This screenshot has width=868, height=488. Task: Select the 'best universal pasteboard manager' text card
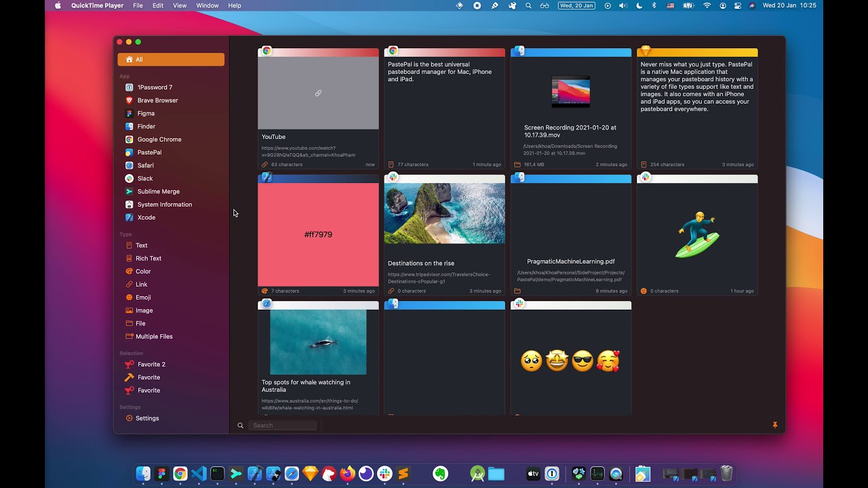tap(444, 108)
